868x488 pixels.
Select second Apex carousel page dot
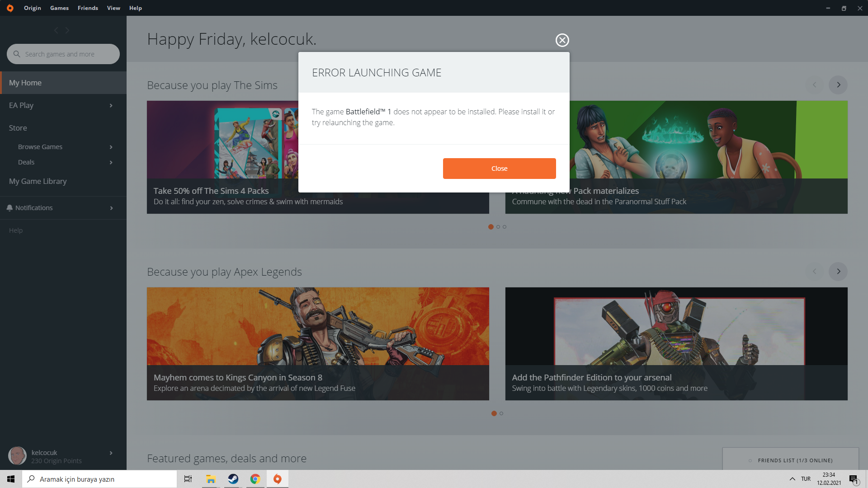click(501, 413)
